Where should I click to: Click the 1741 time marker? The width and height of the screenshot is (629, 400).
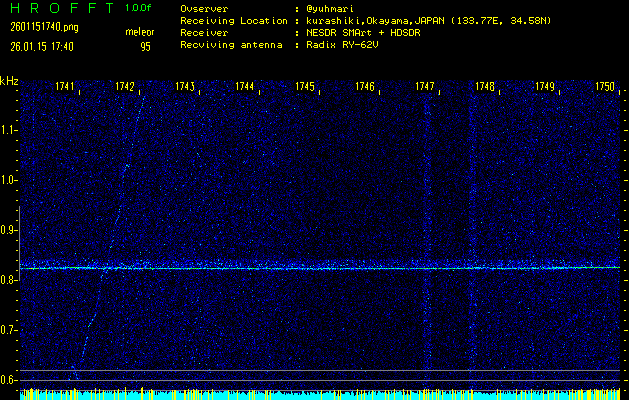click(65, 87)
